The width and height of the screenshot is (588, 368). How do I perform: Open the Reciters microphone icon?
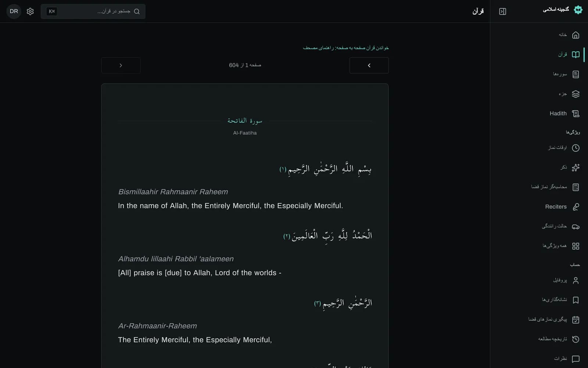(x=576, y=207)
